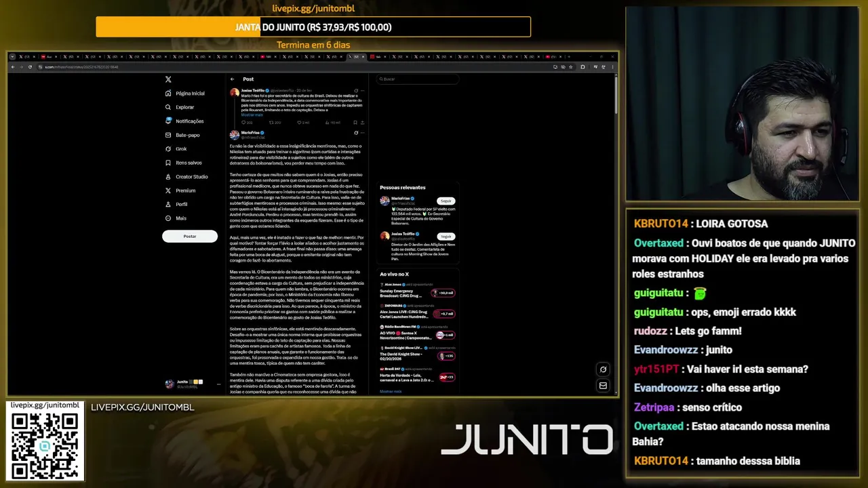Expand the Mais menu in sidebar
868x488 pixels.
(176, 218)
